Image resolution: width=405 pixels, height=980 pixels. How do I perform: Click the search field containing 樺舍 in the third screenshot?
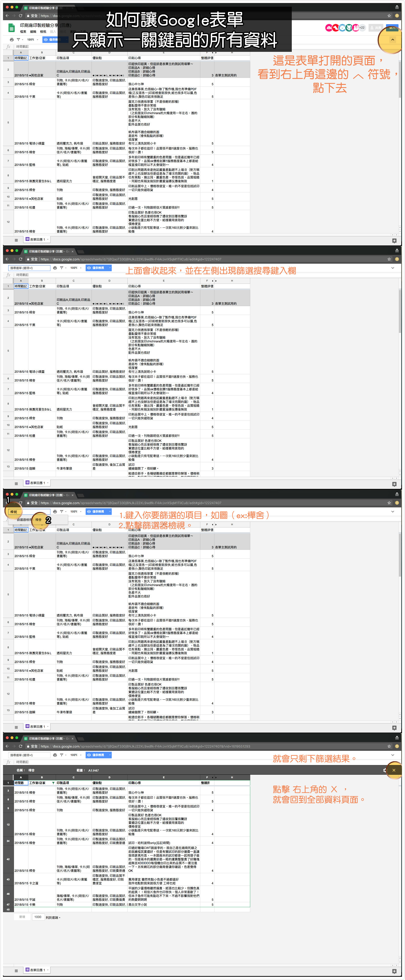click(x=29, y=512)
